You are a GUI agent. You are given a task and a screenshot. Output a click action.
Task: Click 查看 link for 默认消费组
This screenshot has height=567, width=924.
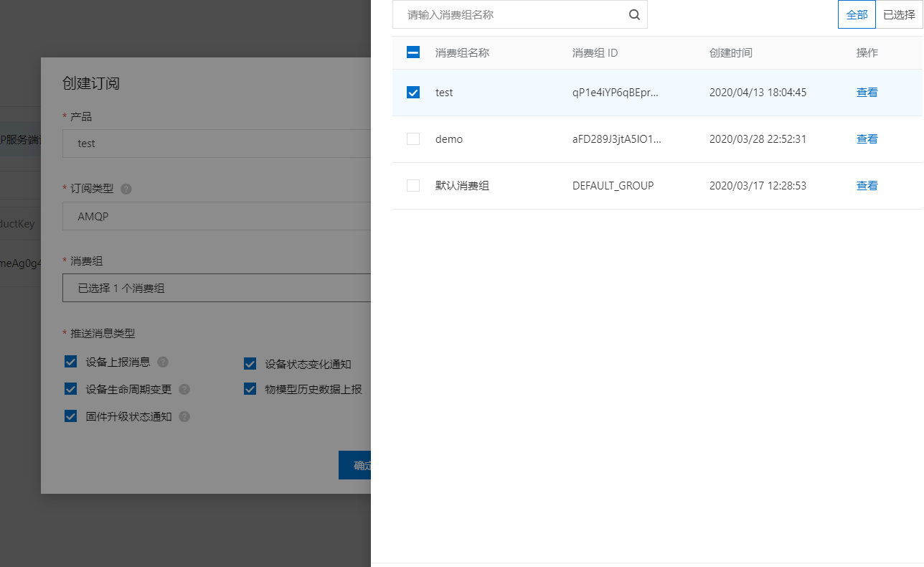coord(867,186)
